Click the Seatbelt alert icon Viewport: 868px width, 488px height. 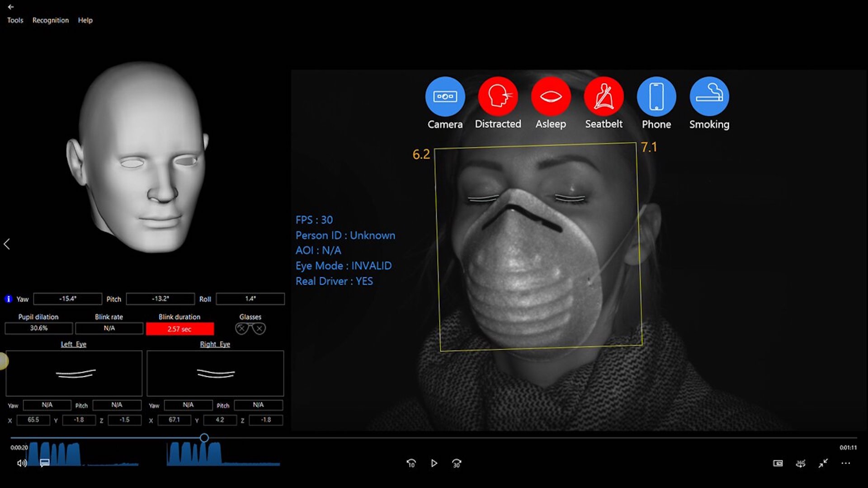(x=604, y=96)
